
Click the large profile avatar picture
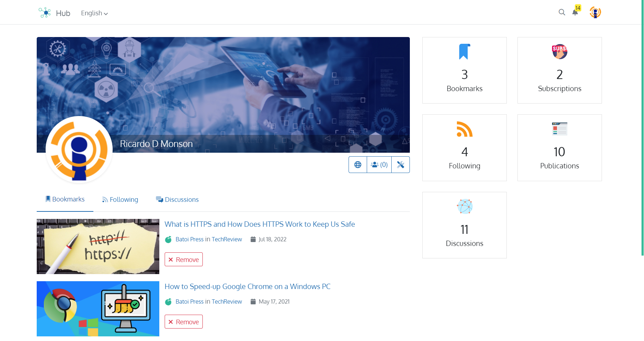[79, 149]
